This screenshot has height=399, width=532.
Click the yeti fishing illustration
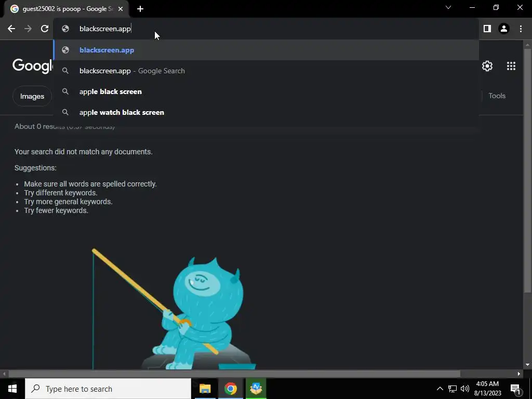point(175,309)
